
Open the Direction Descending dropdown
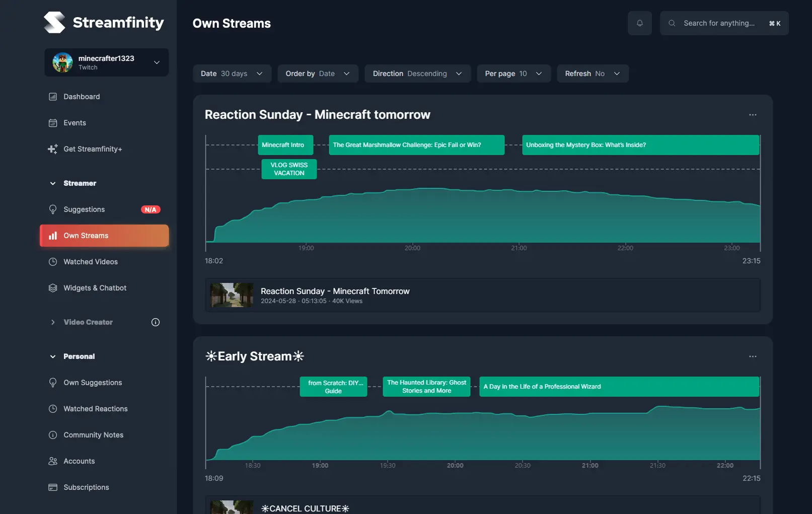click(417, 74)
